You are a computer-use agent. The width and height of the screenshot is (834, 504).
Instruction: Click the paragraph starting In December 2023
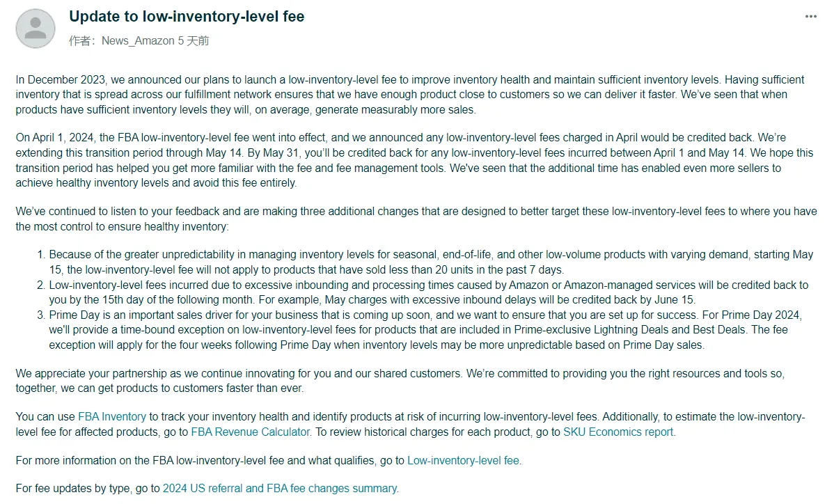409,95
